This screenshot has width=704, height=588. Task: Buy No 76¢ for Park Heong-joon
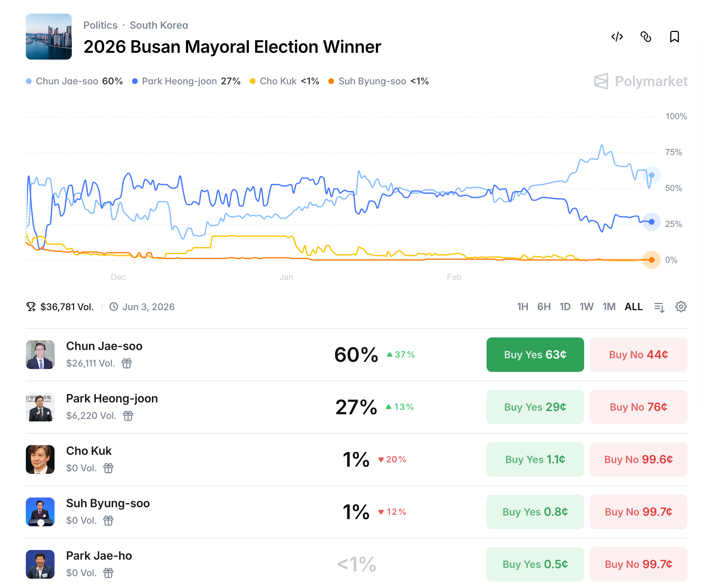[638, 407]
